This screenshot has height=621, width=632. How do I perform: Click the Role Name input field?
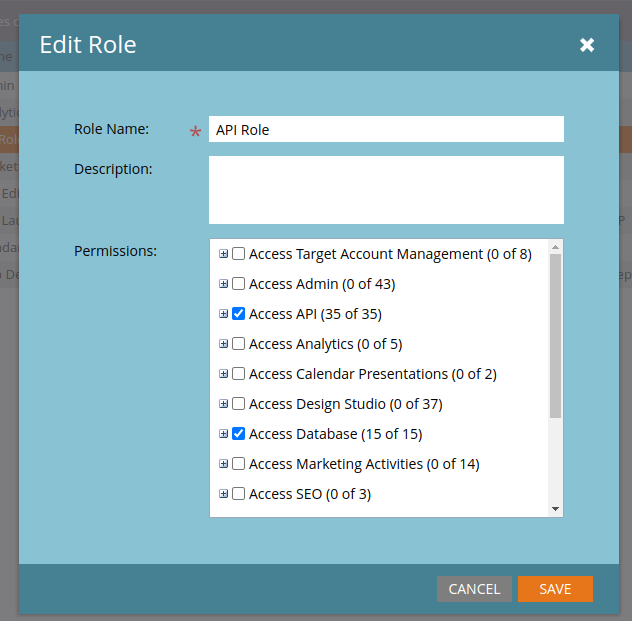[385, 130]
